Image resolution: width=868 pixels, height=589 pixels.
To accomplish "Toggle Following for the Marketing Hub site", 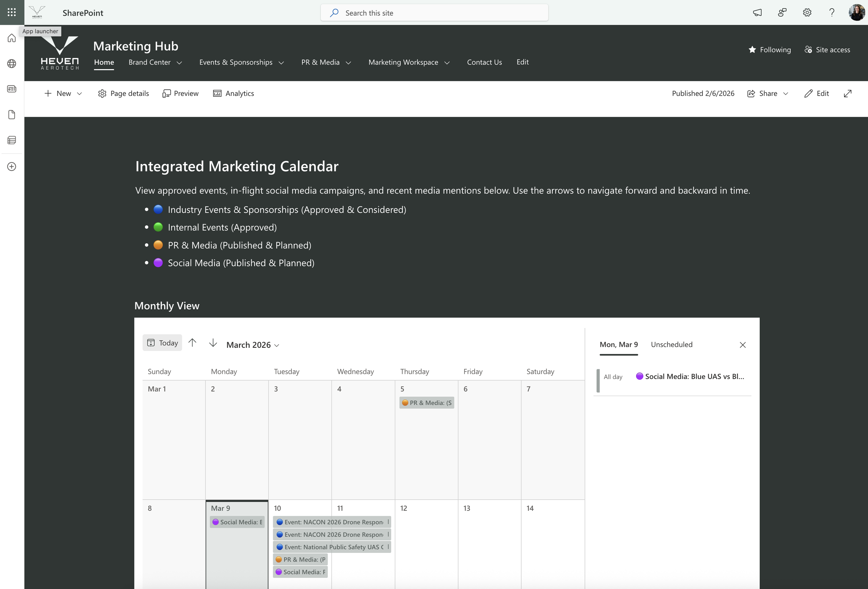I will click(769, 49).
